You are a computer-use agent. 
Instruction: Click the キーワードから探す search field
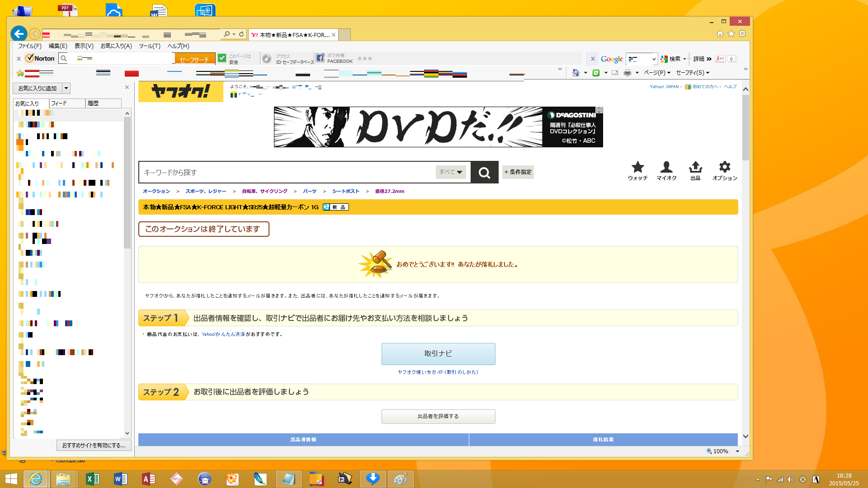tap(287, 172)
